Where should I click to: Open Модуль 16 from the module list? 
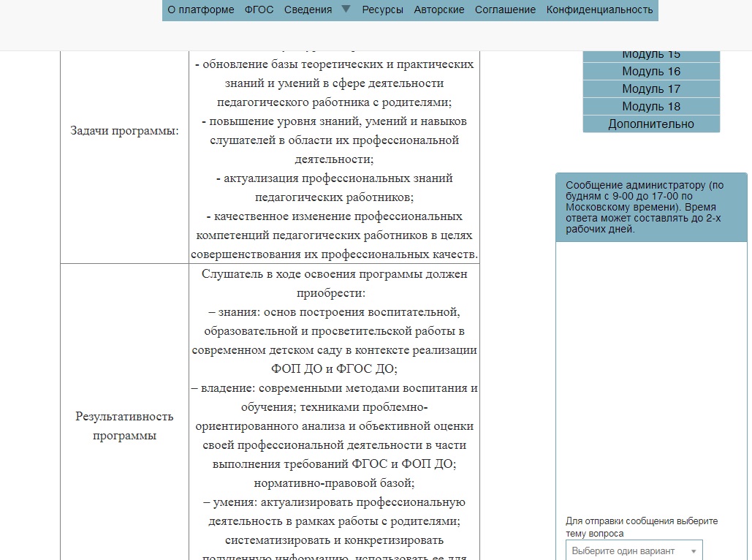(651, 71)
